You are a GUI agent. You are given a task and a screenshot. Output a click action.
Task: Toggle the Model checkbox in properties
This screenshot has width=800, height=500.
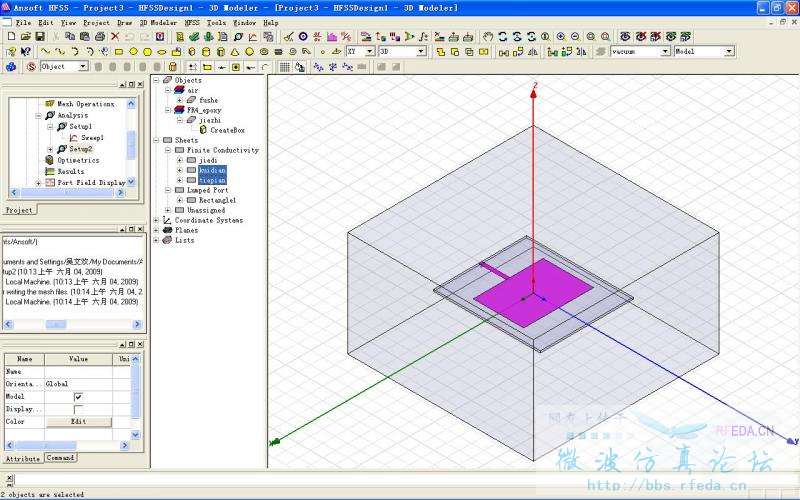pyautogui.click(x=79, y=397)
